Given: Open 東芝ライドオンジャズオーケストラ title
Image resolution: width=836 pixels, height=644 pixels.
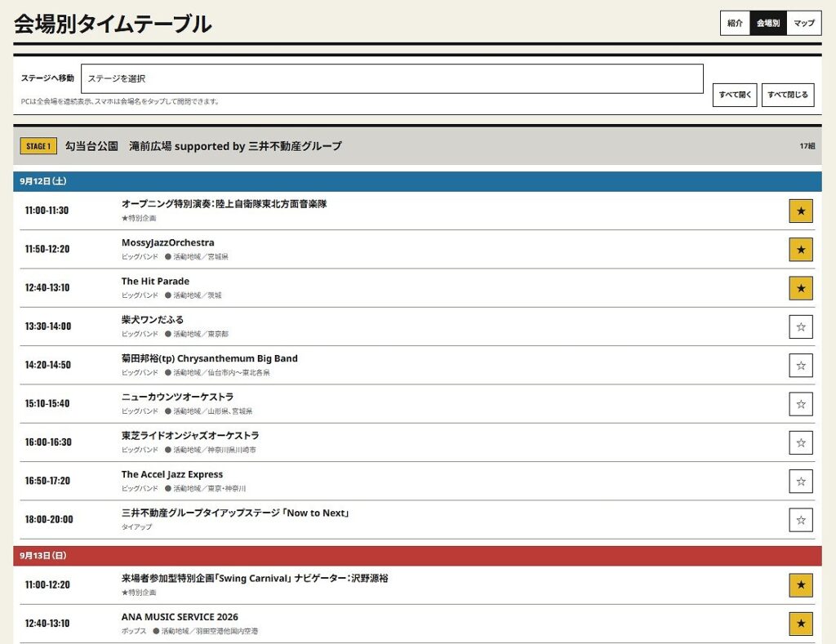Looking at the screenshot, I should tap(190, 436).
